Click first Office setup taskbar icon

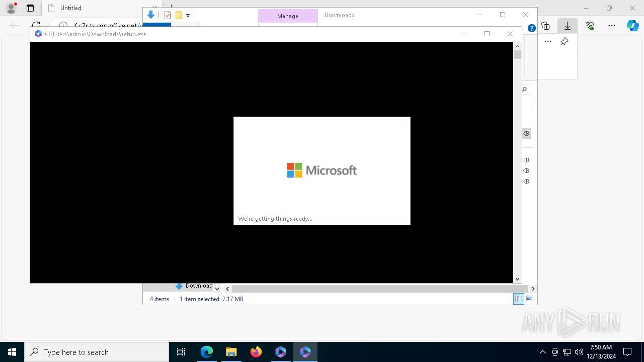pyautogui.click(x=281, y=352)
